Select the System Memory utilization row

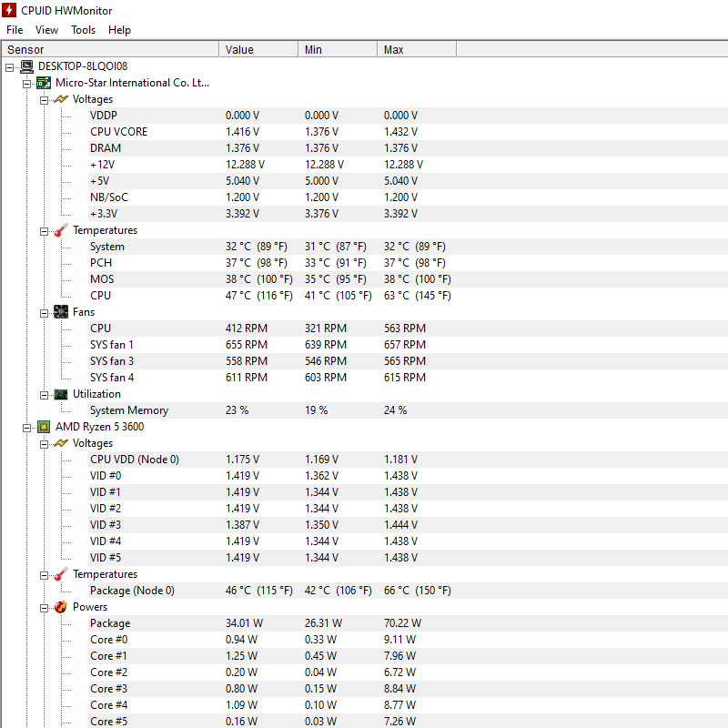408,410
